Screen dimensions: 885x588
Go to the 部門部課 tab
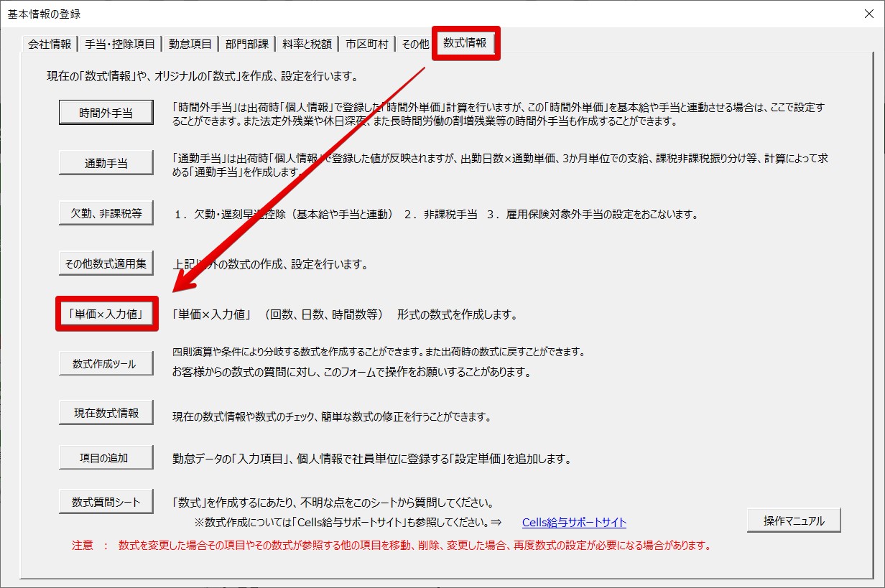pos(247,44)
